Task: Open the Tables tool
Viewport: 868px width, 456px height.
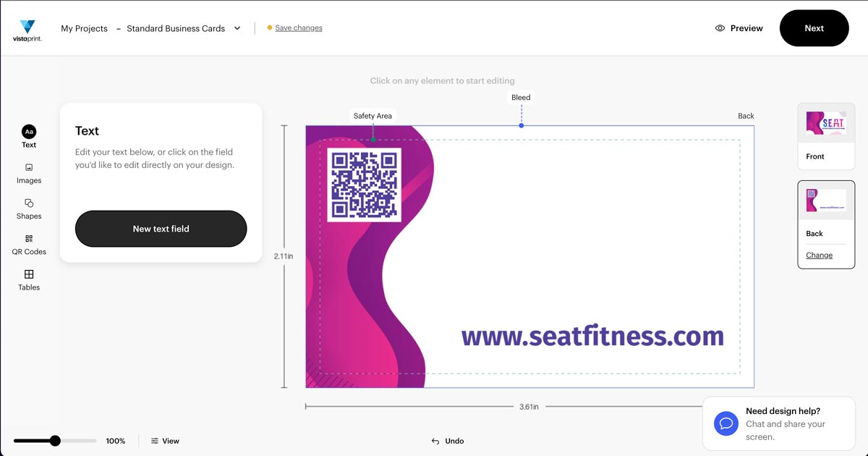Action: (29, 279)
